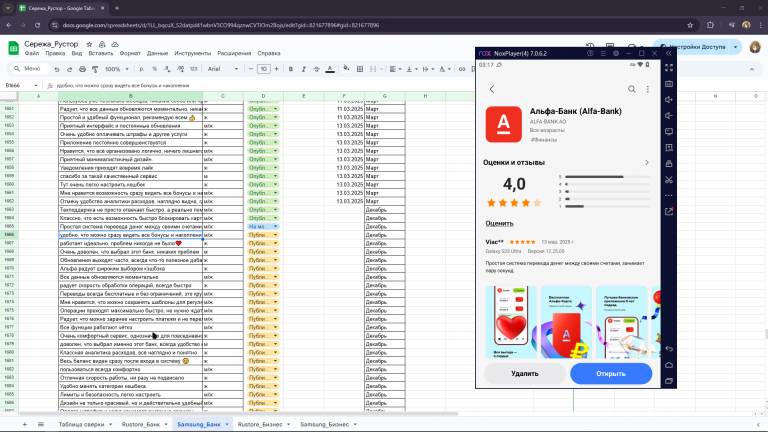Open the heart screenshot thumbnail in app page
This screenshot has height=432, width=768.
(x=511, y=322)
